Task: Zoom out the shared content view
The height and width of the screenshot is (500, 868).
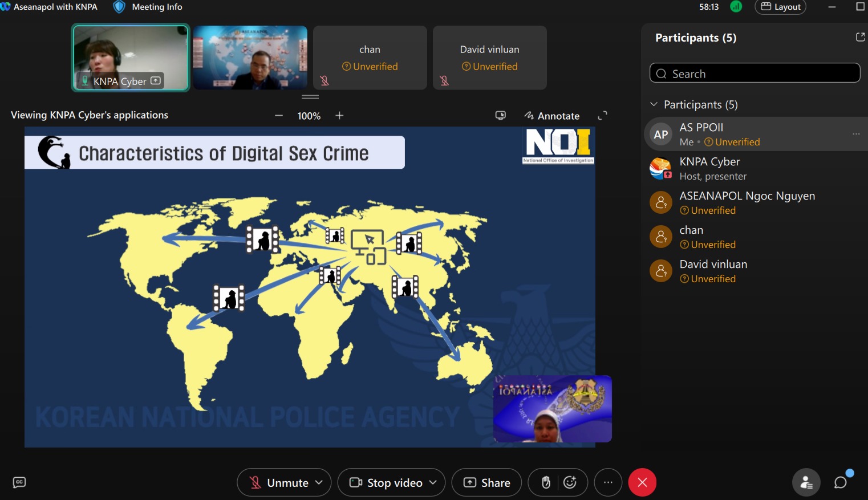Action: point(279,116)
